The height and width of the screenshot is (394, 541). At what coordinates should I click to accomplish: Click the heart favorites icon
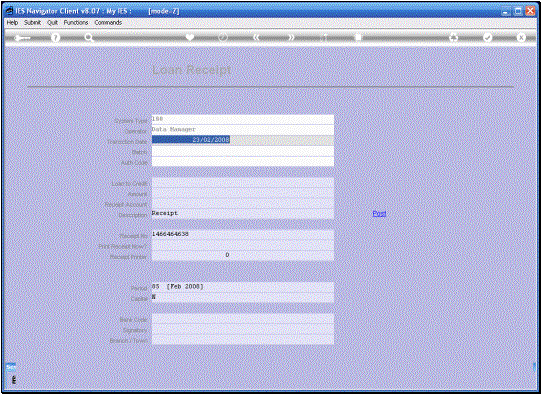pos(190,37)
